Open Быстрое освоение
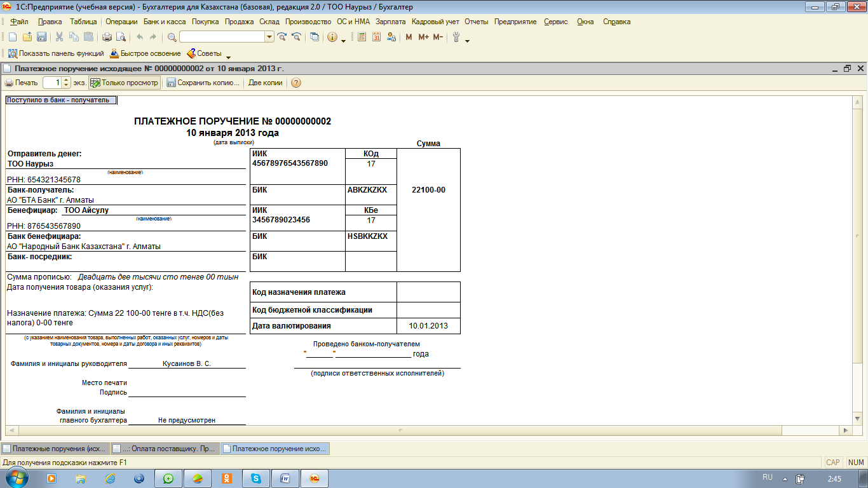The height and width of the screenshot is (488, 868). pos(146,53)
